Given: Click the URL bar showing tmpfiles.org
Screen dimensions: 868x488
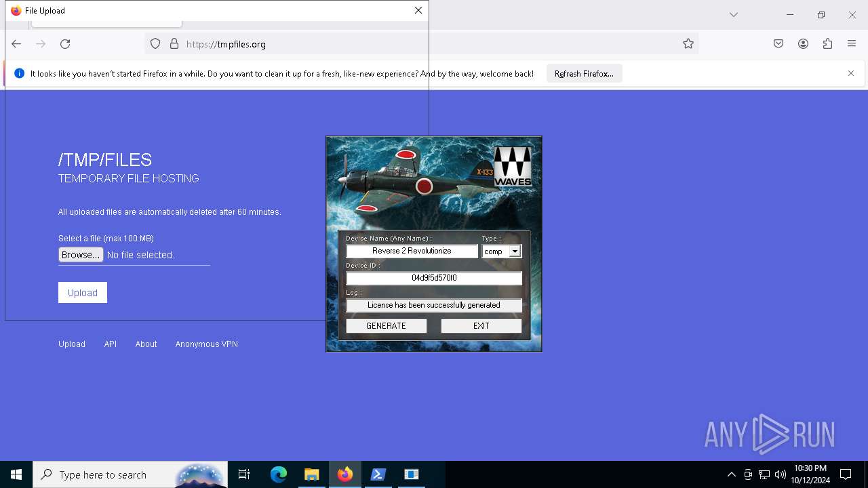Looking at the screenshot, I should [x=420, y=44].
